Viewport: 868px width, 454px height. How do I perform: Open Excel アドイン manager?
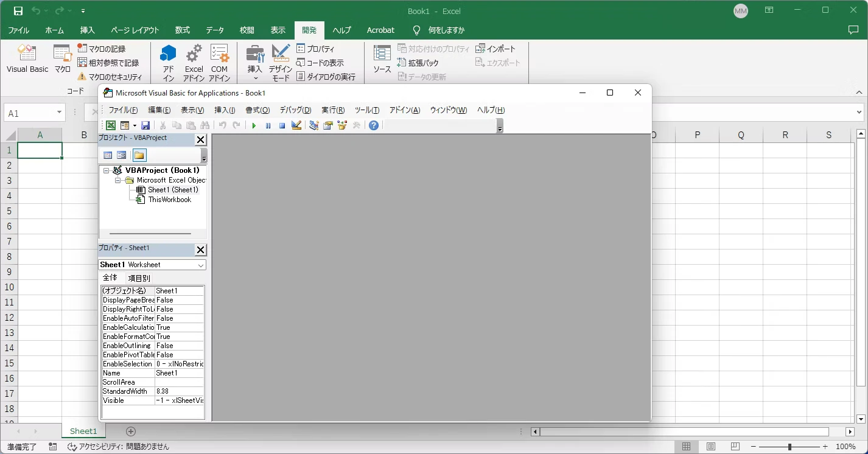point(194,63)
